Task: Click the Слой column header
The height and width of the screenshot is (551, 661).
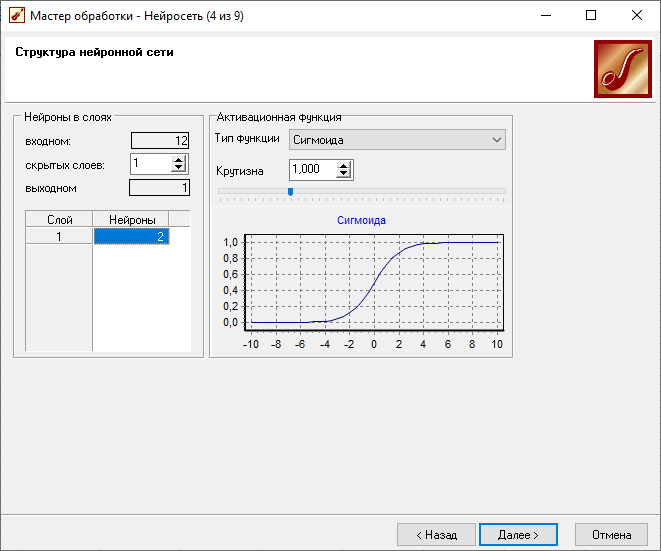Action: [x=59, y=219]
